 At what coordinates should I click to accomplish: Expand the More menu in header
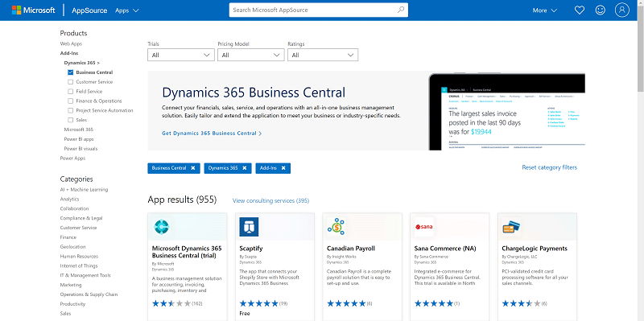[x=545, y=10]
